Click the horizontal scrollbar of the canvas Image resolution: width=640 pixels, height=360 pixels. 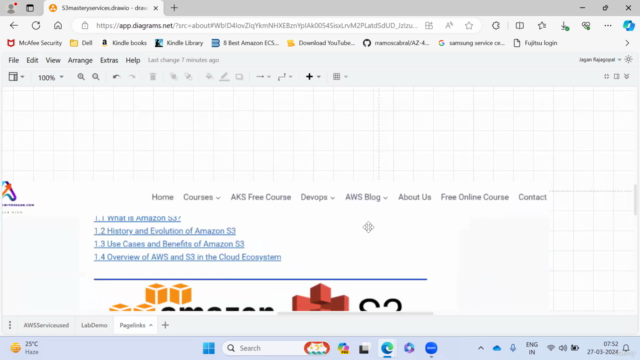[x=355, y=313]
